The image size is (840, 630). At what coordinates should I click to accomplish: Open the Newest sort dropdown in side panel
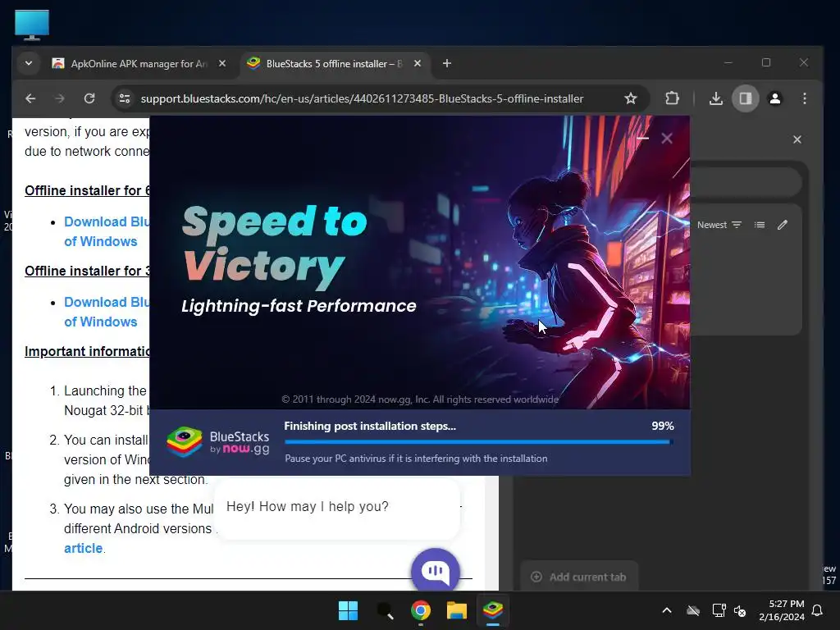click(x=719, y=225)
